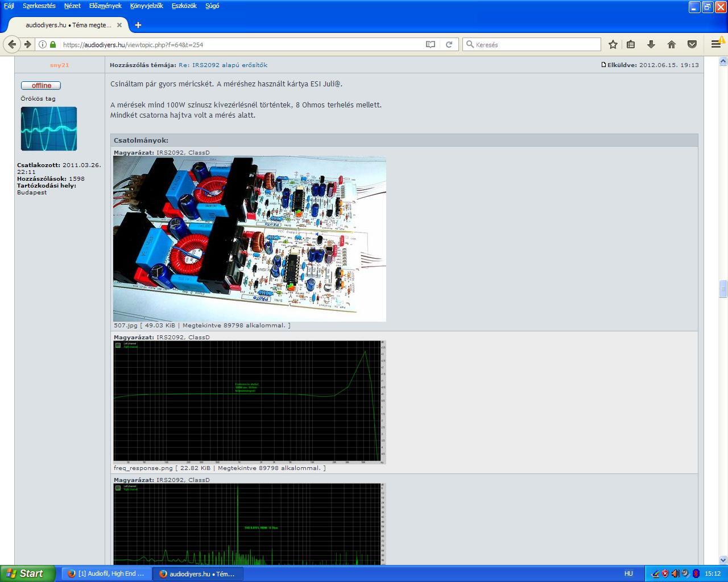Go back with the browser back arrow
This screenshot has height=582, width=728.
[12, 44]
